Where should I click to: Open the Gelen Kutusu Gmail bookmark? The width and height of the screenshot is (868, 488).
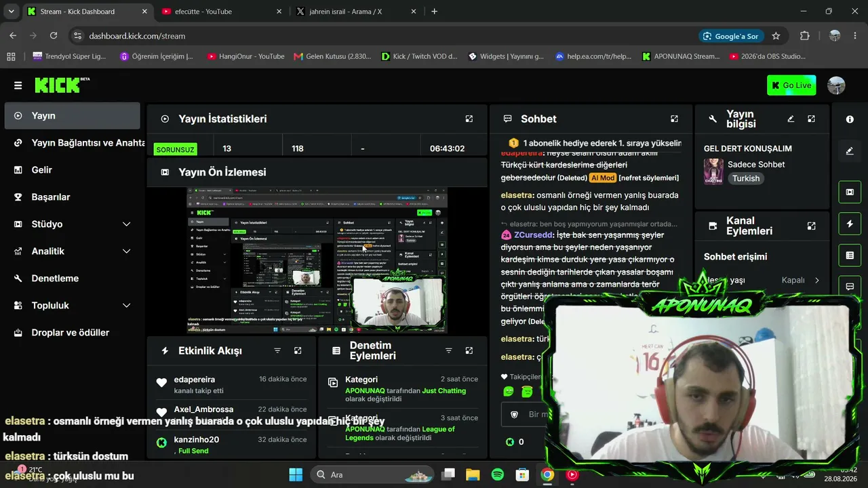tap(332, 56)
